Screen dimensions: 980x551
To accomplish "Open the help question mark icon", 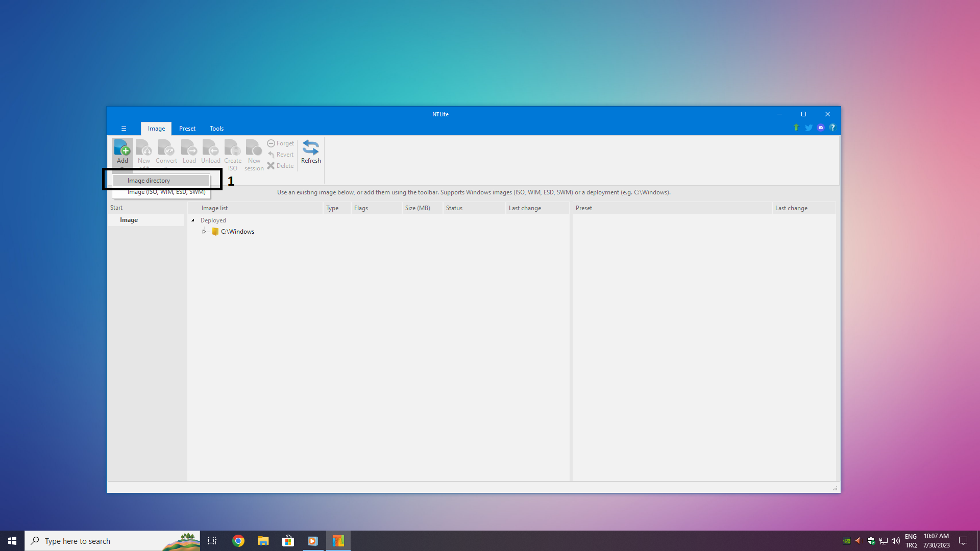I will (x=832, y=128).
